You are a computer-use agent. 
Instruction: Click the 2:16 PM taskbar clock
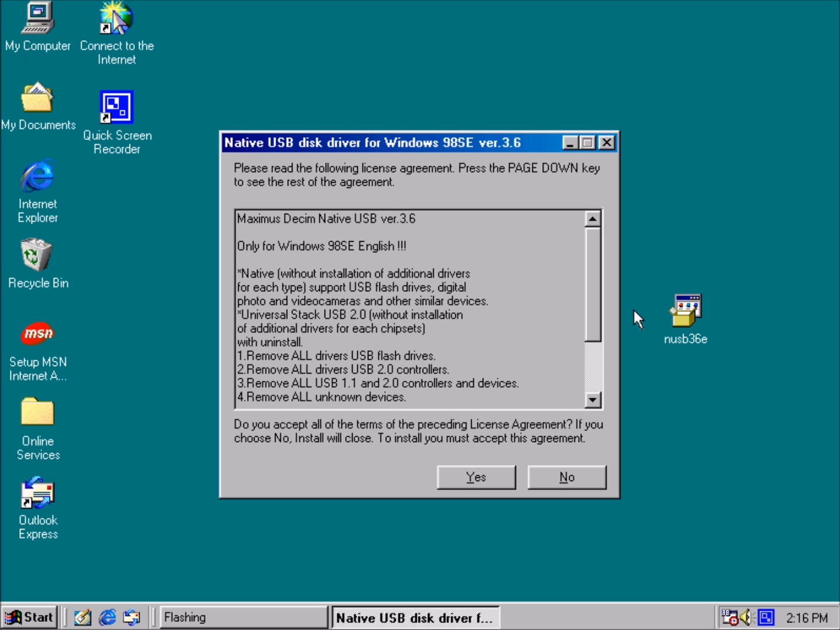pos(807,618)
